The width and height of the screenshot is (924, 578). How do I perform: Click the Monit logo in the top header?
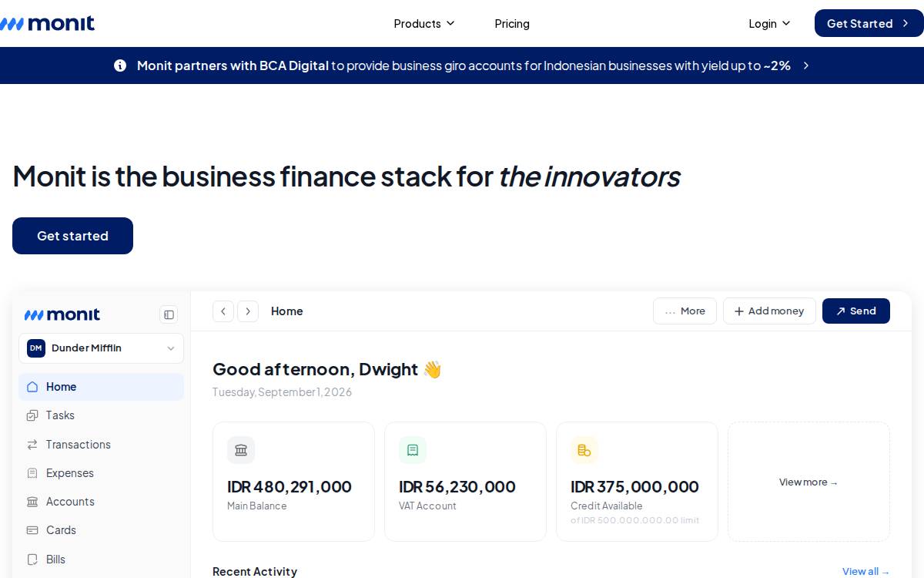tap(47, 23)
